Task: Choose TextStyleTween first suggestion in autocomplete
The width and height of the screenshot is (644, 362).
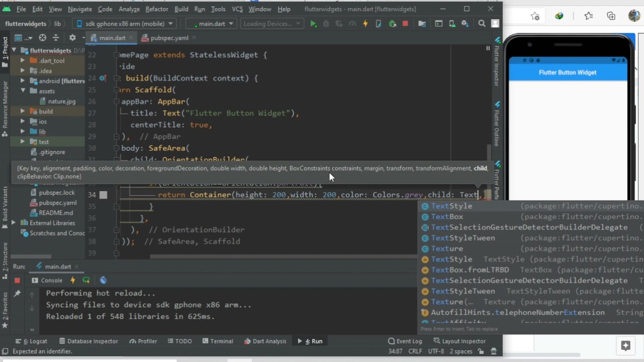Action: coord(532,238)
